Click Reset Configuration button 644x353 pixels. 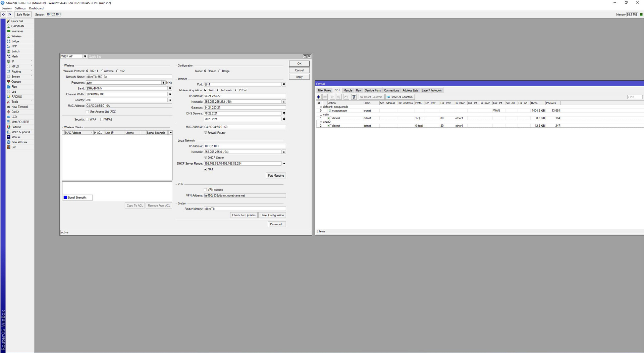tap(272, 215)
